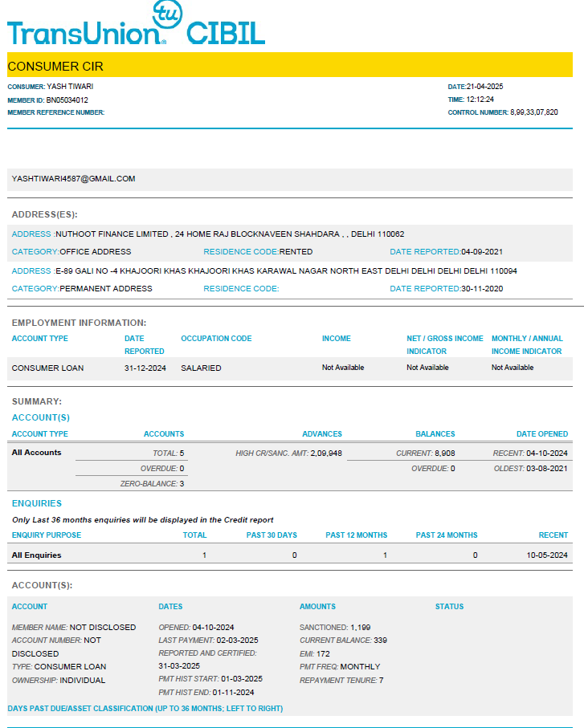The image size is (584, 728).
Task: Click the TransUnion CIBIL logo
Action: [x=136, y=25]
